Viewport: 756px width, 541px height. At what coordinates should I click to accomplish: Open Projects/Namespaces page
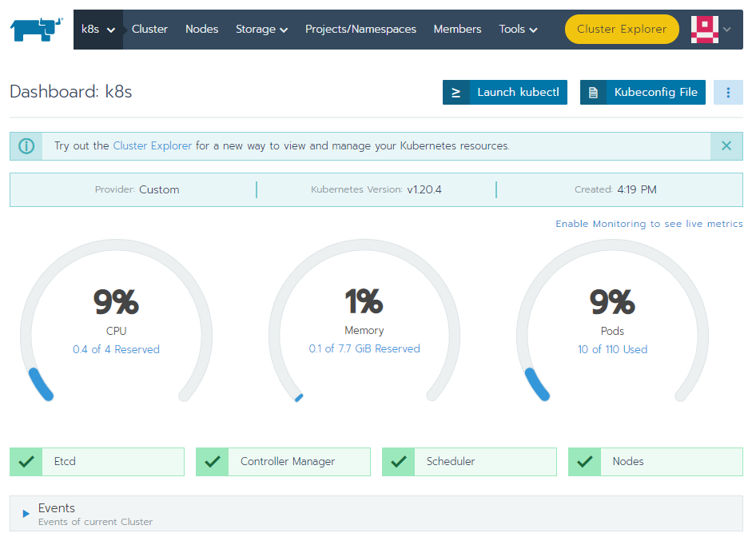[x=360, y=30]
